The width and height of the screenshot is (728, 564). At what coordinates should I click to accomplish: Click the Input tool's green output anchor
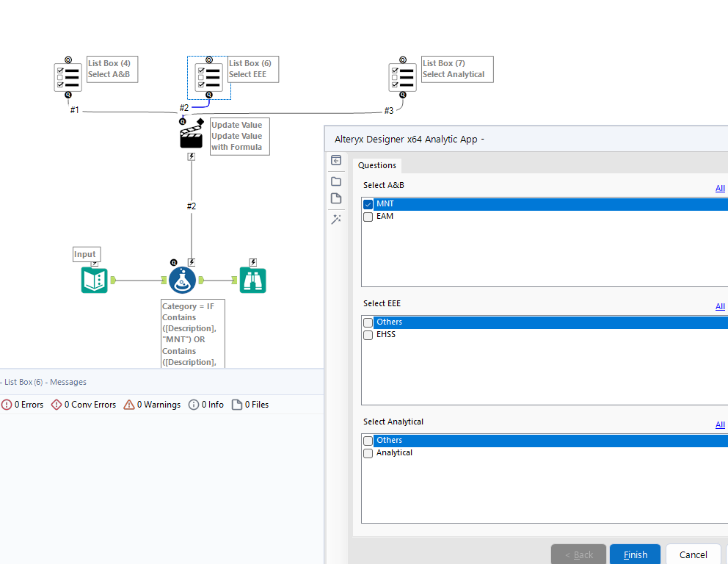click(x=113, y=280)
